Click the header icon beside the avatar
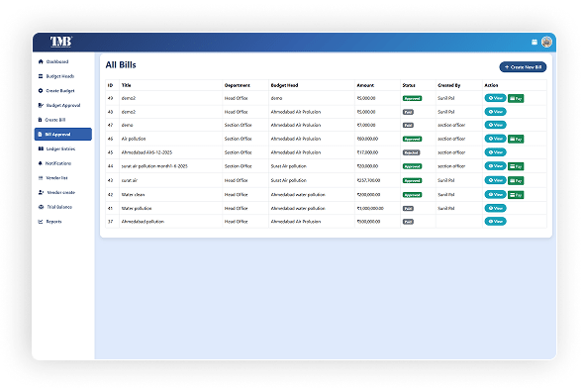The image size is (585, 392). (x=535, y=43)
